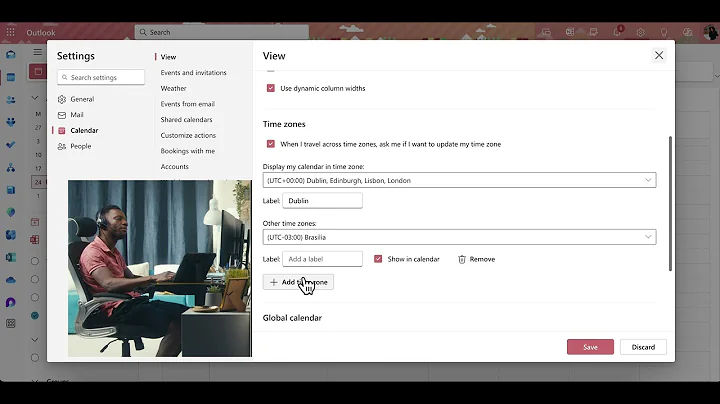Open My Day icon in header

594,32
